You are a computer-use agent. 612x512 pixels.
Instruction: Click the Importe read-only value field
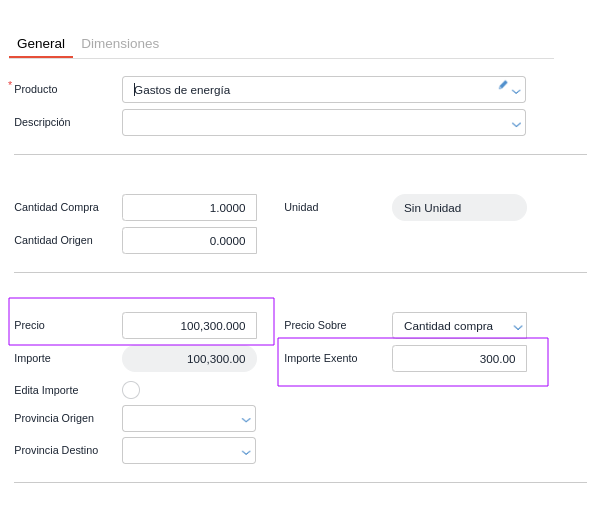[189, 359]
